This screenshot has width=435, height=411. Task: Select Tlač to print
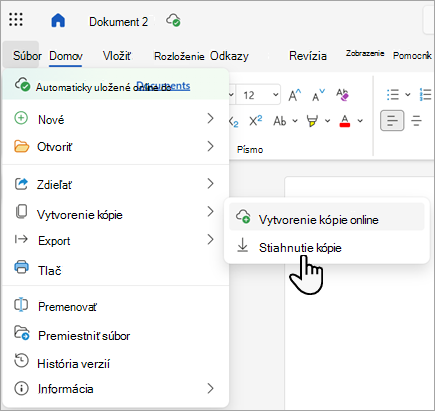click(115, 270)
